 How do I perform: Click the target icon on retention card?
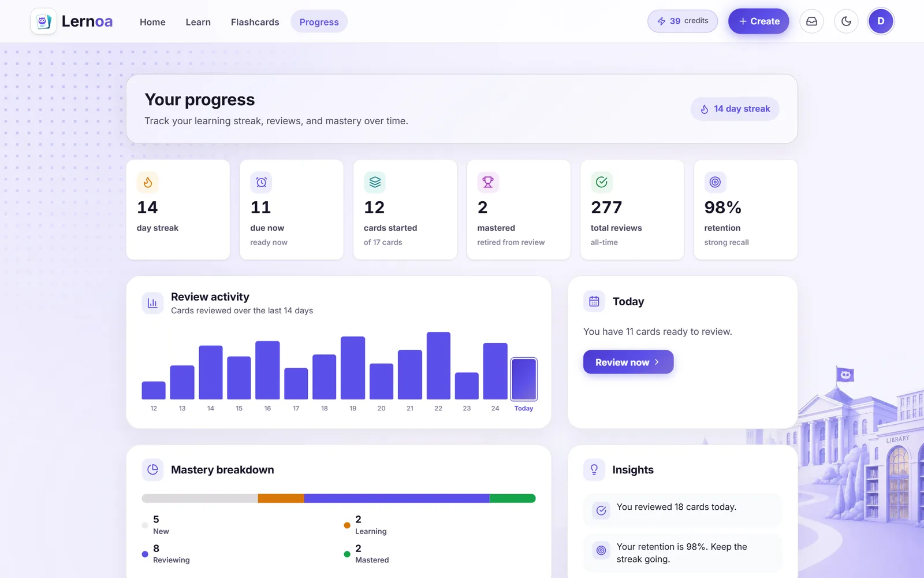coord(715,182)
